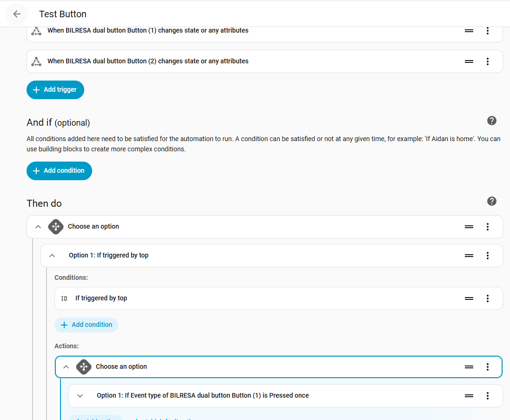
Task: Click the Add trigger button
Action: [55, 90]
